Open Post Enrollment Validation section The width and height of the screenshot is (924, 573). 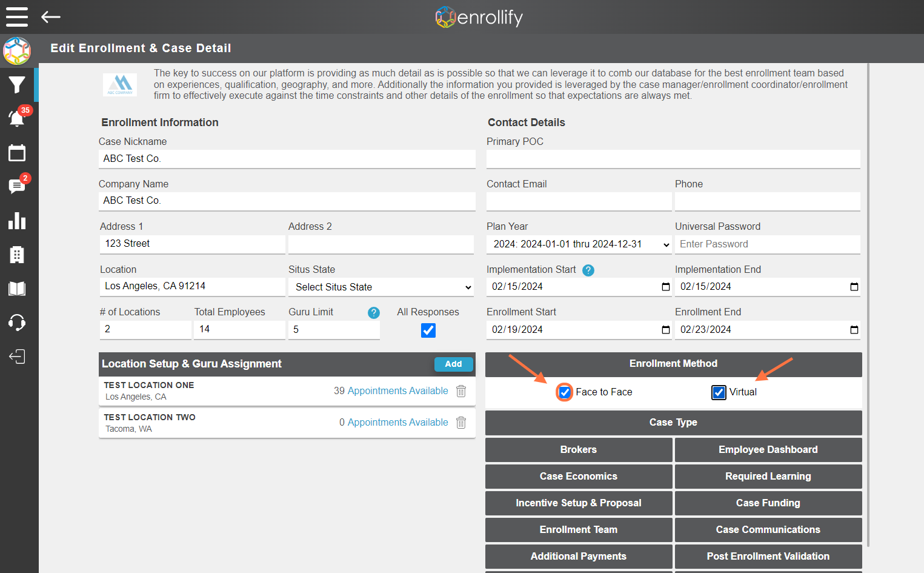(x=768, y=557)
